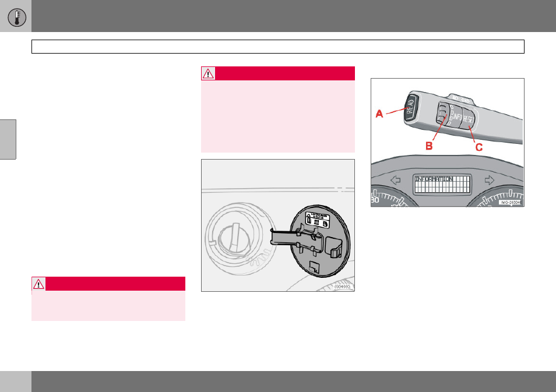
Task: Click the open fuel filler door flap
Action: 320,241
